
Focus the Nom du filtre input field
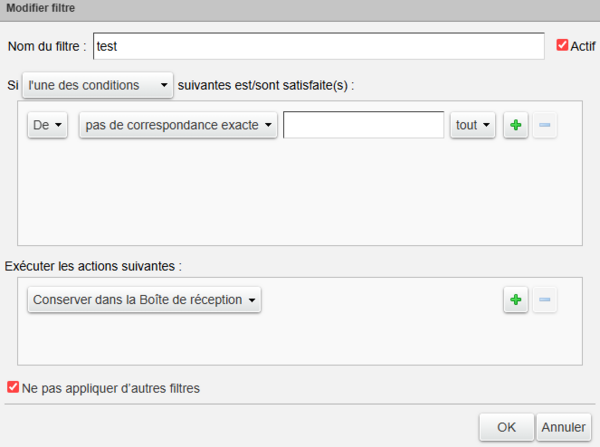318,46
